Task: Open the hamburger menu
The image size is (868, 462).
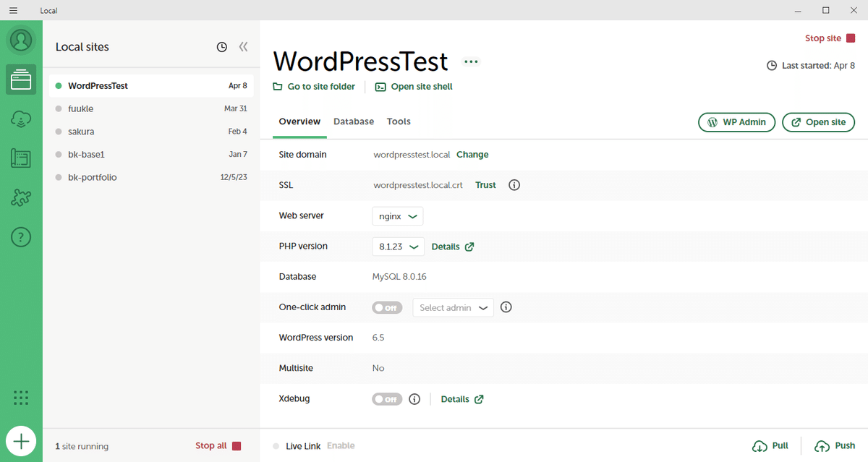Action: [x=13, y=11]
